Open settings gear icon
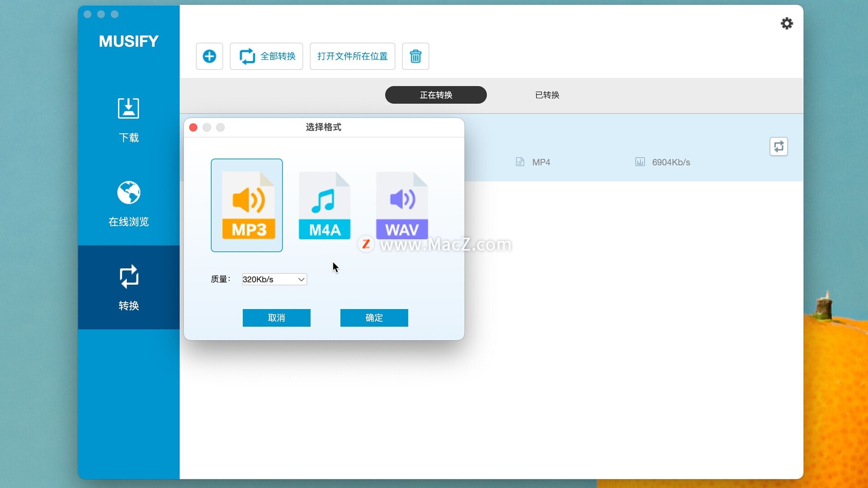The height and width of the screenshot is (488, 868). click(787, 23)
